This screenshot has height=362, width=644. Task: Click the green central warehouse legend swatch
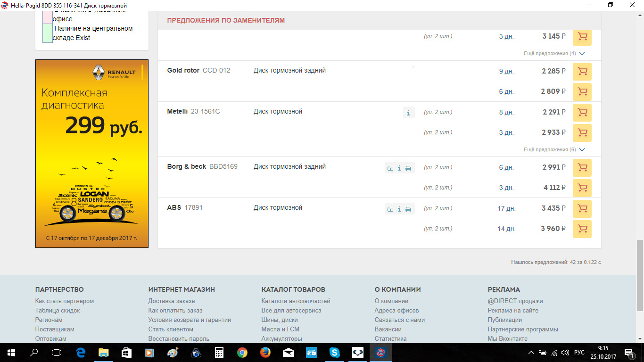[48, 33]
